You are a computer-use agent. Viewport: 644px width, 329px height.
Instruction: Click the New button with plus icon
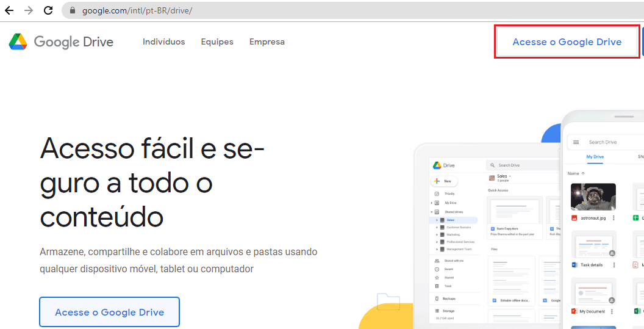tap(444, 181)
